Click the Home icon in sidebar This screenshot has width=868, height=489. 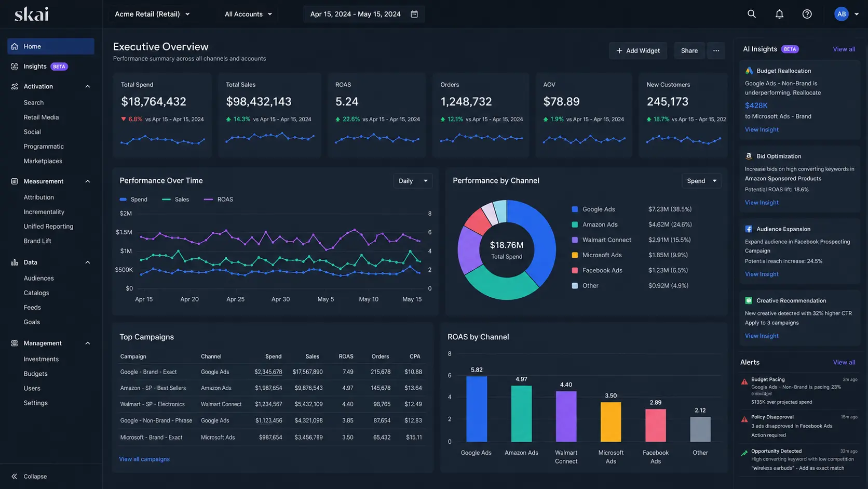tap(15, 46)
